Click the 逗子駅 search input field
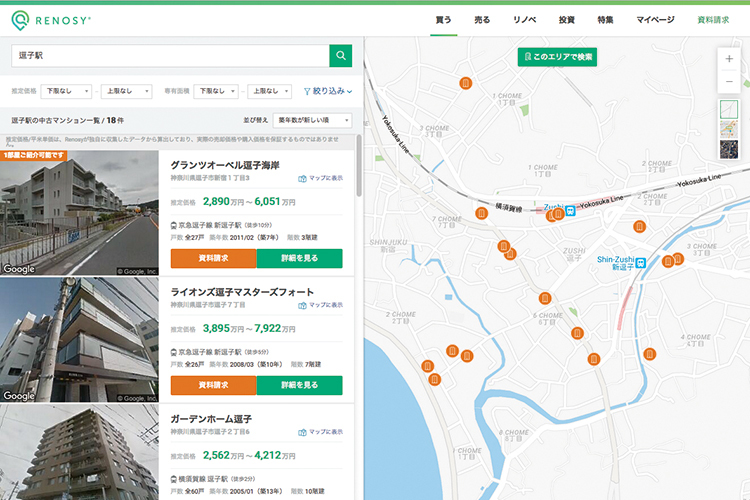750x500 pixels. point(170,56)
